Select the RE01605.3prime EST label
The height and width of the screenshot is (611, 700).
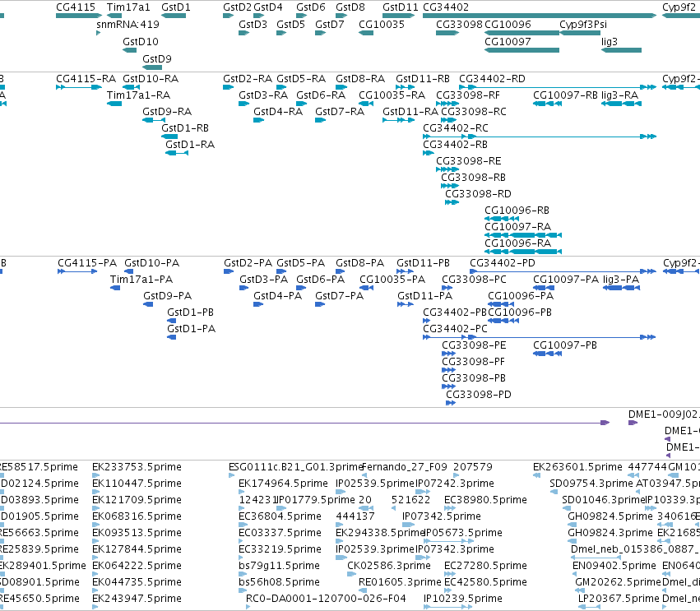click(400, 582)
